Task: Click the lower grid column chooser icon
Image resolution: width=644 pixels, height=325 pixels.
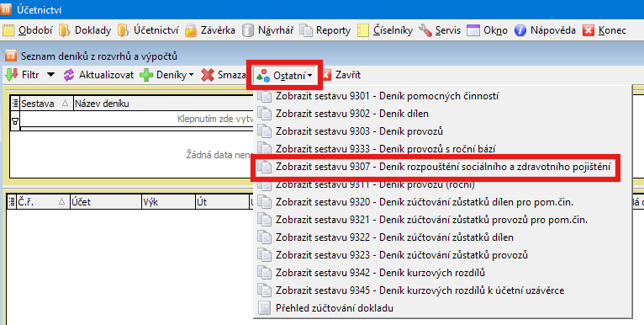Action: (x=12, y=201)
